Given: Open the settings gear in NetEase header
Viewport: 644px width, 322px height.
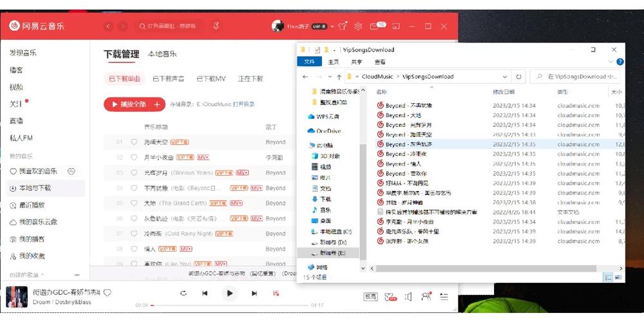Looking at the screenshot, I should pos(358,26).
